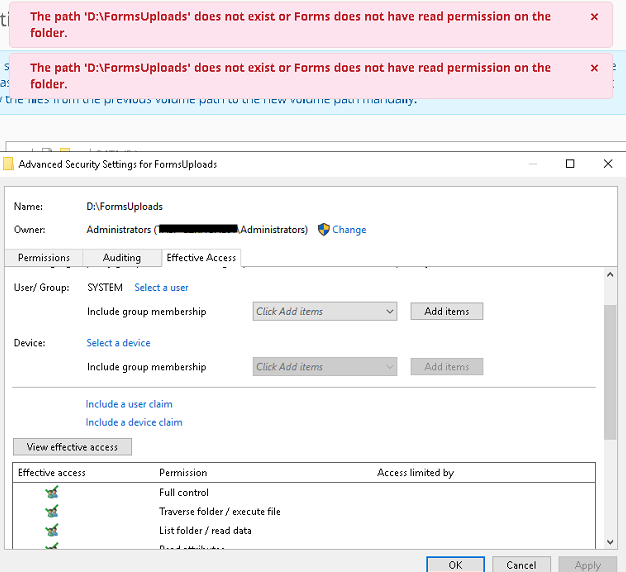This screenshot has height=572, width=626.
Task: Change the folder owner
Action: coord(349,230)
